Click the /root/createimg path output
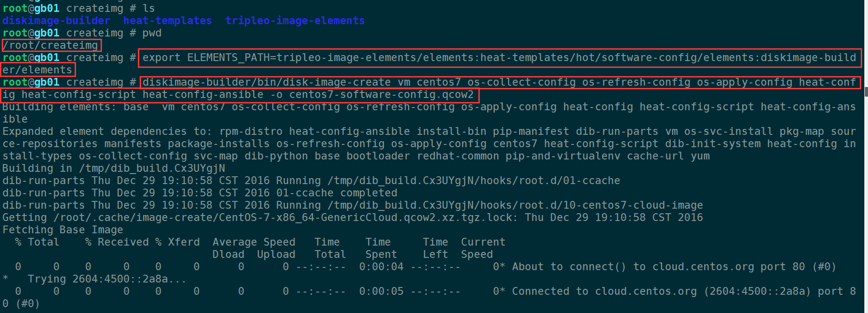This screenshot has width=868, height=313. coord(51,45)
